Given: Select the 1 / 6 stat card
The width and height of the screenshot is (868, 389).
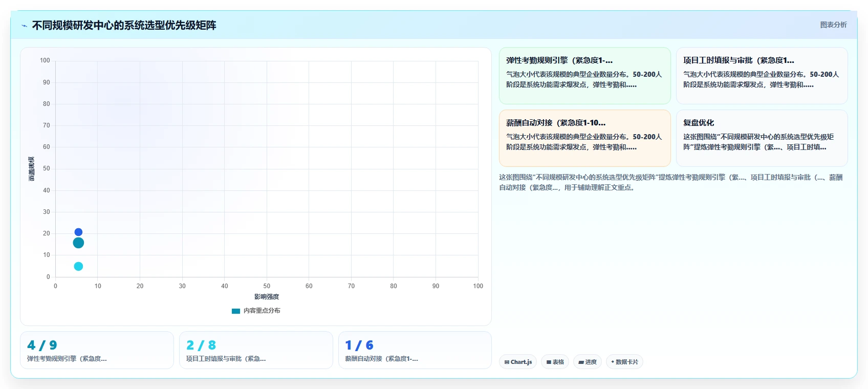Looking at the screenshot, I should [x=415, y=350].
